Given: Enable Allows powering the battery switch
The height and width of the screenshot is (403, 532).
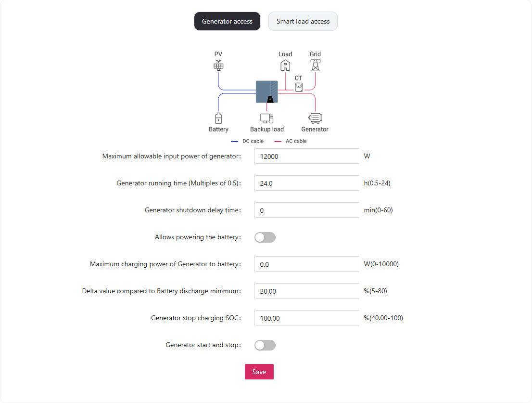Looking at the screenshot, I should (x=265, y=237).
